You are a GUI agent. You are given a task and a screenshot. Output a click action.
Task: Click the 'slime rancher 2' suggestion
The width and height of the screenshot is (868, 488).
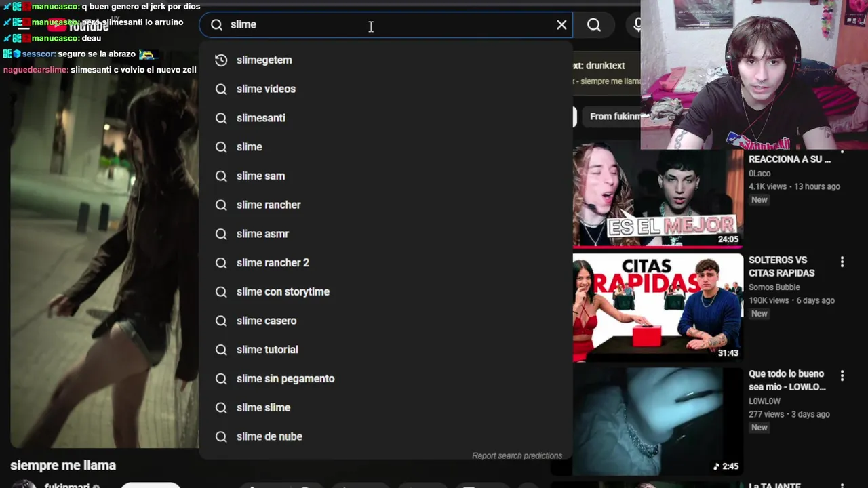tap(386, 263)
